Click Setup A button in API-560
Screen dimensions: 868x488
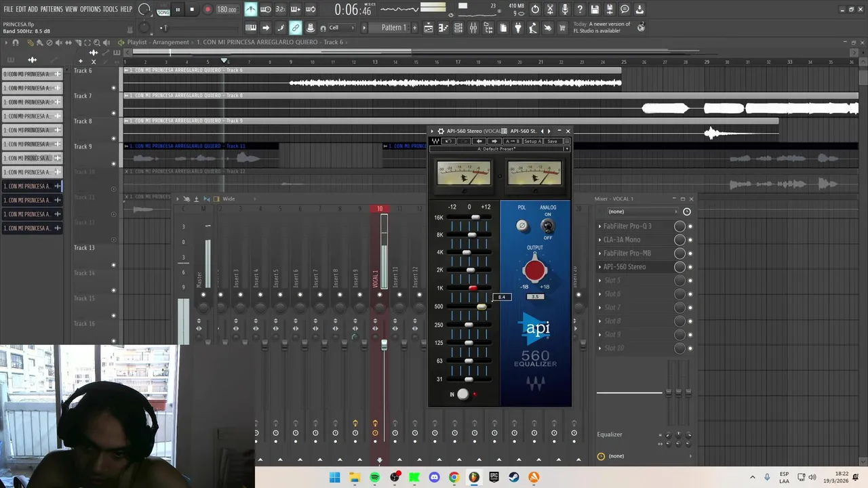coord(533,141)
